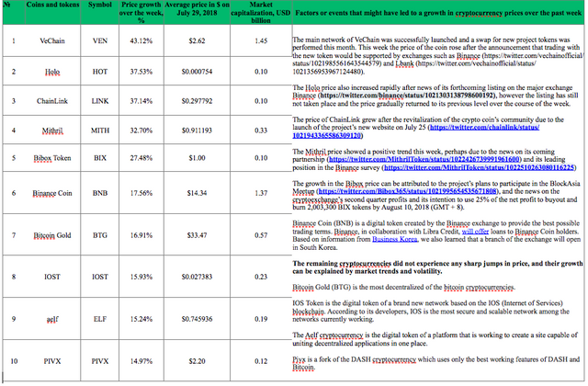Select the 37.53% price growth value

coord(141,72)
